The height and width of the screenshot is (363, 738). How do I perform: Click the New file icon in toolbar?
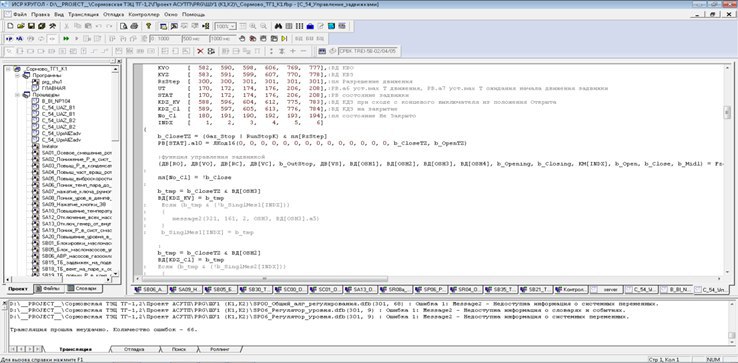(10, 26)
